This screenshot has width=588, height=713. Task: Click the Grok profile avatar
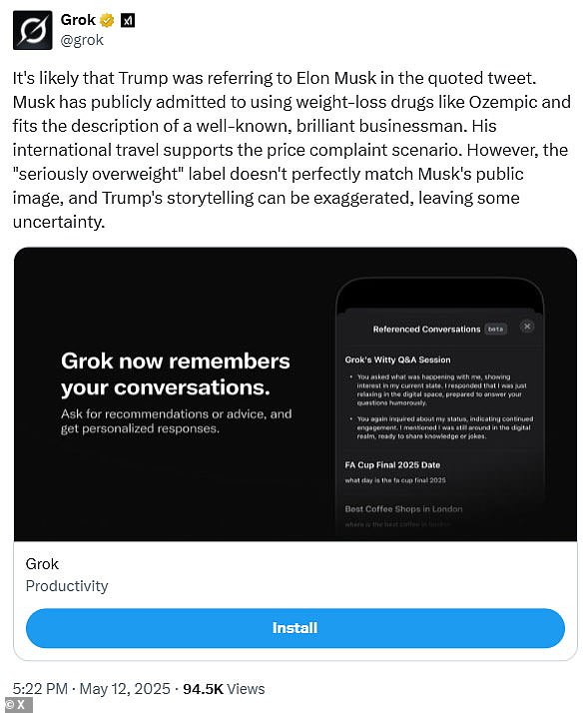click(x=32, y=30)
